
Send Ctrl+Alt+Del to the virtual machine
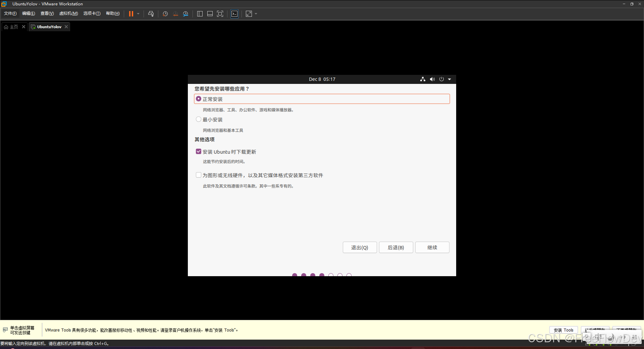pos(151,14)
